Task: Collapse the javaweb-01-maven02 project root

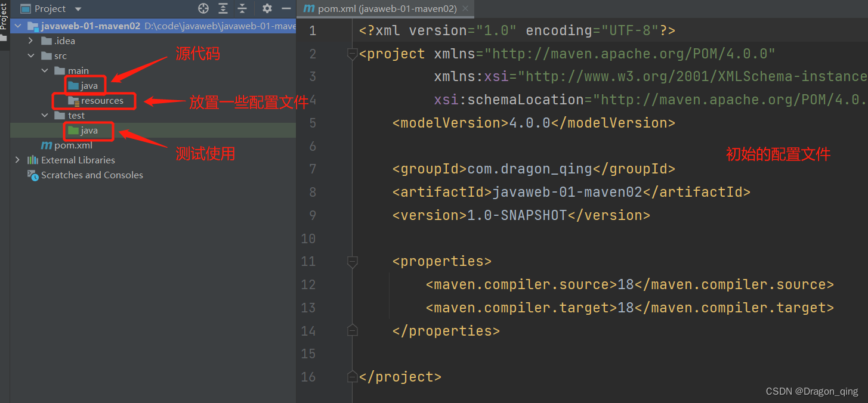Action: tap(18, 26)
